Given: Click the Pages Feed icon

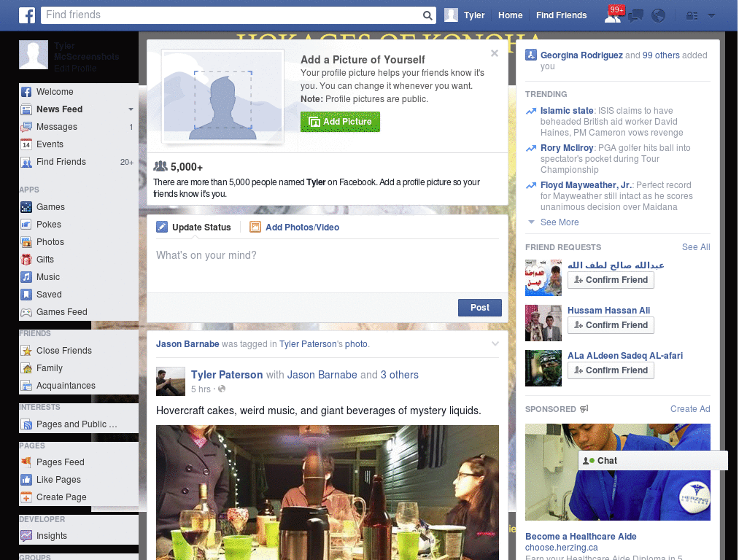Looking at the screenshot, I should [26, 462].
